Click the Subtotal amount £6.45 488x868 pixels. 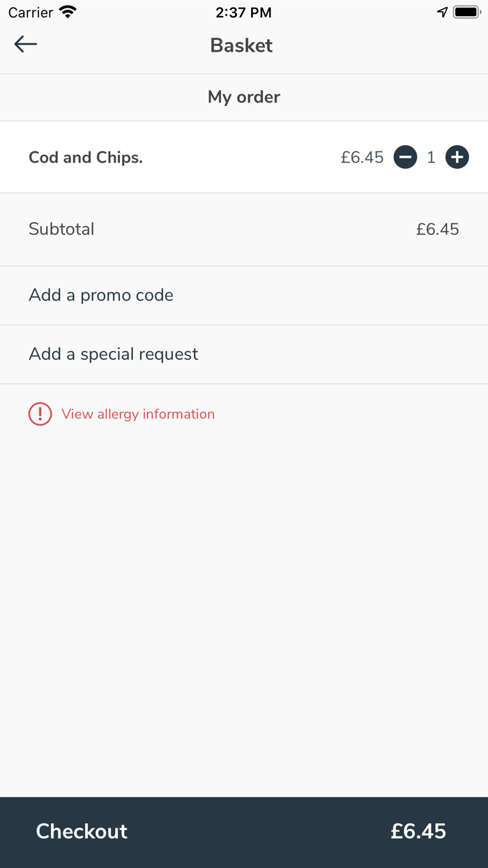click(437, 229)
